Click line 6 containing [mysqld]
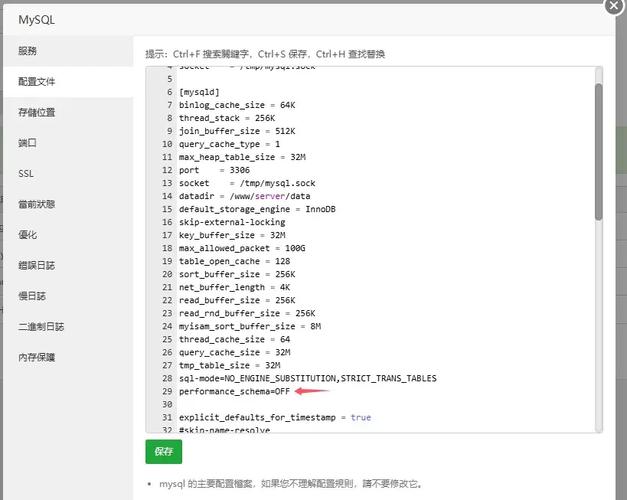Screen dimensions: 627x500 [199, 92]
